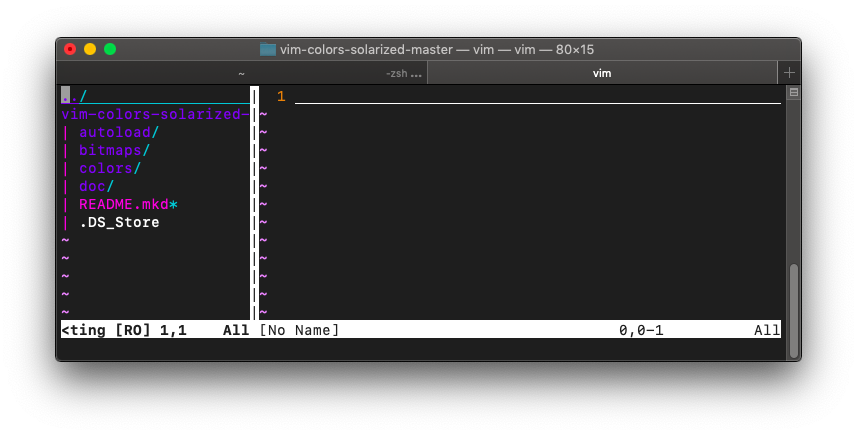The height and width of the screenshot is (435, 857).
Task: Select the .DS_Store file entry
Action: 119,222
